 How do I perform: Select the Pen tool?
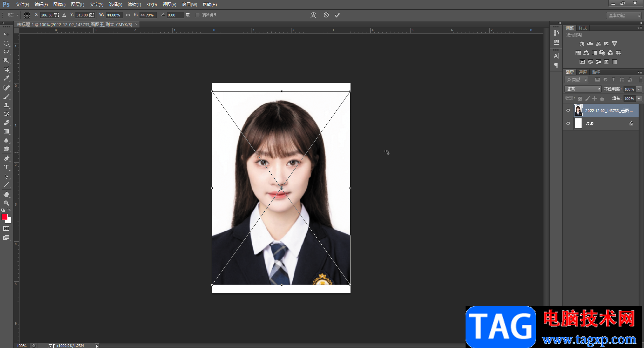click(6, 159)
